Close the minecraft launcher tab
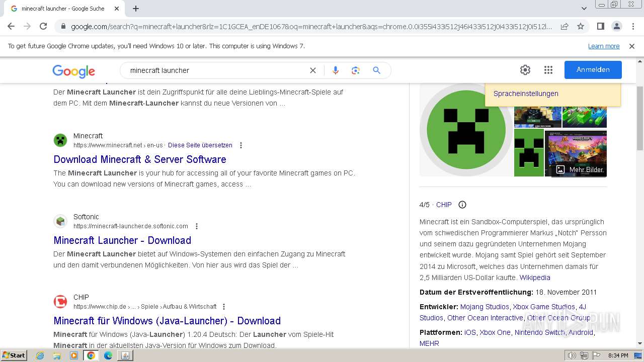 click(x=117, y=9)
